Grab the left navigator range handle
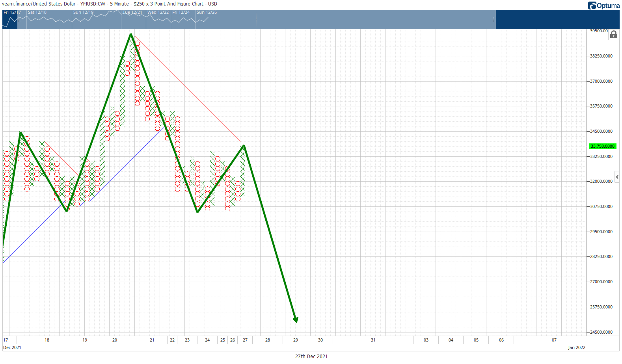 coord(19,19)
